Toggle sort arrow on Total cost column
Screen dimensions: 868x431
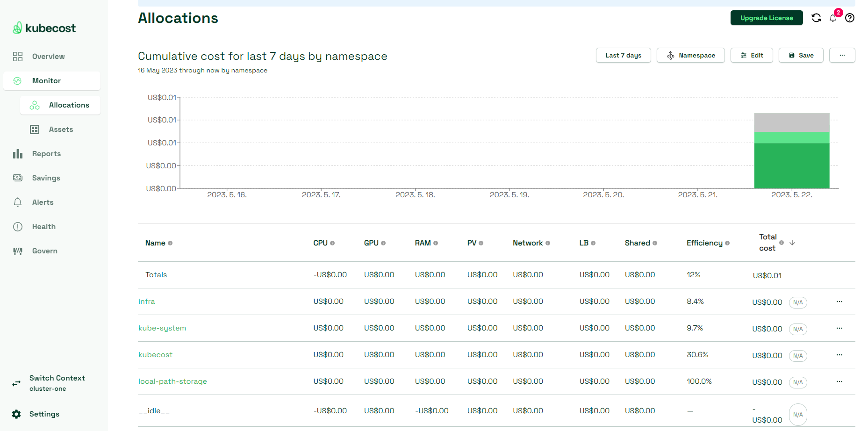point(792,243)
